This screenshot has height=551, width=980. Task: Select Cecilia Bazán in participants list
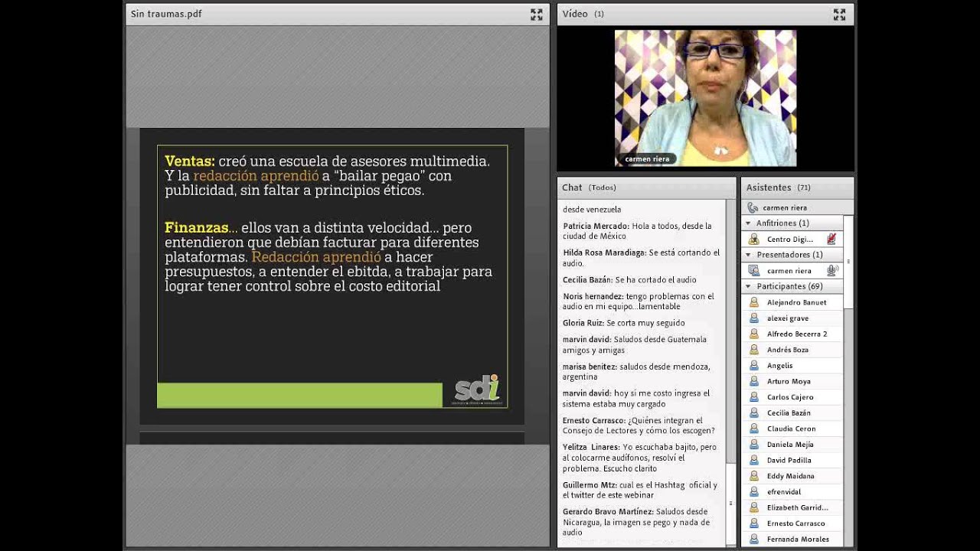792,412
